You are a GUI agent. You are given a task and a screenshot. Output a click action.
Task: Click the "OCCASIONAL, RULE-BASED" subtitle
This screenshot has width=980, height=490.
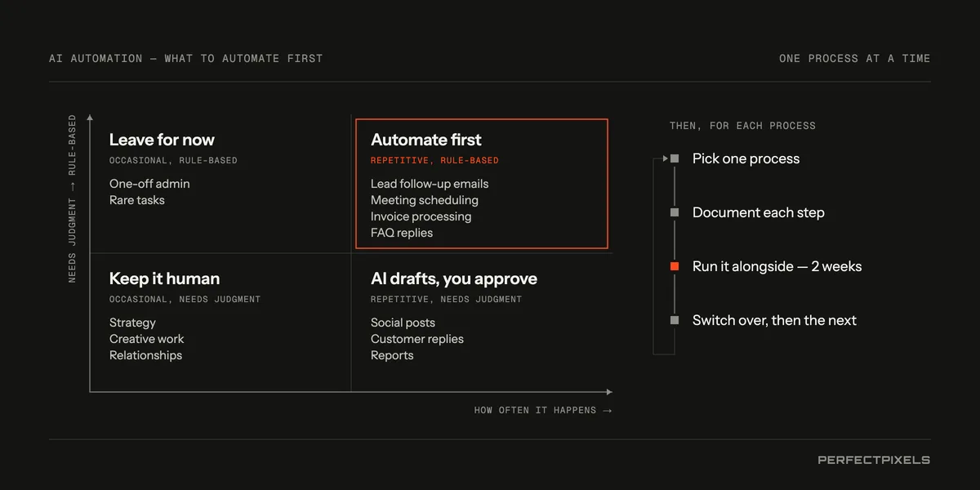173,161
